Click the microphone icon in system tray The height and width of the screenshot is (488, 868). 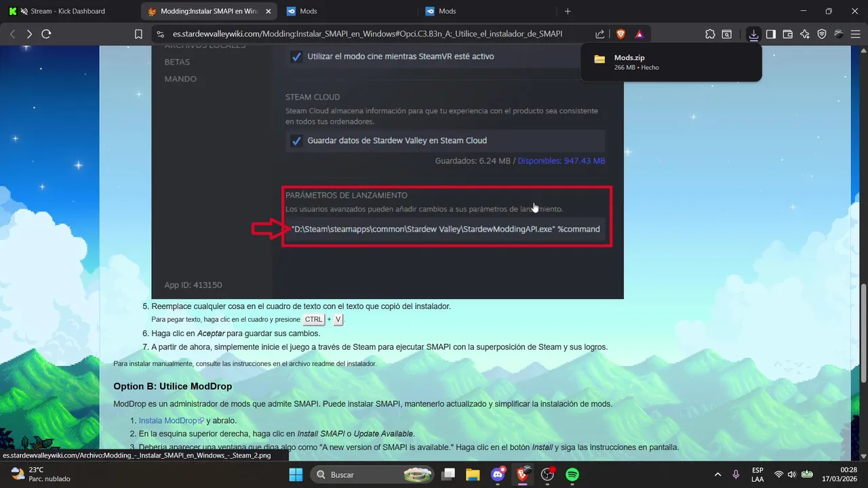pos(736,474)
